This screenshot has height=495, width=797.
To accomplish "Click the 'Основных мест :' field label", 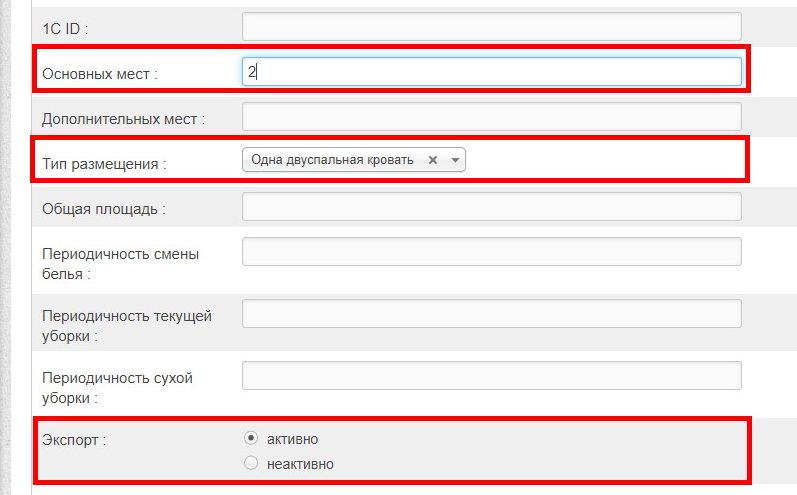I will pyautogui.click(x=100, y=74).
